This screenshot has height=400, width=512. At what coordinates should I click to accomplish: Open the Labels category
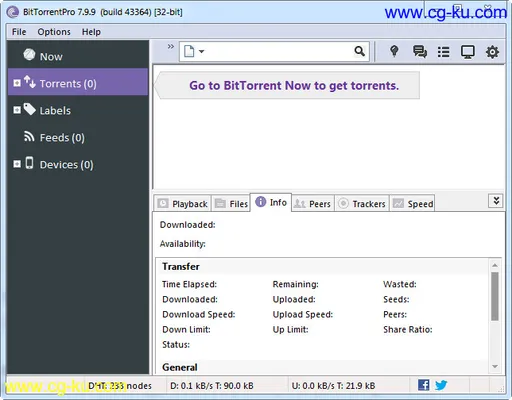(55, 110)
